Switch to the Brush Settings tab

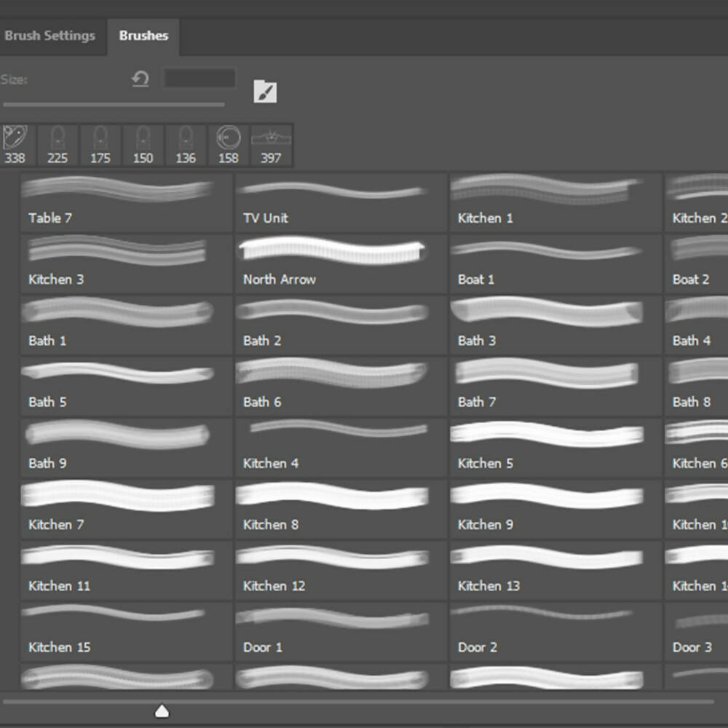[x=50, y=36]
